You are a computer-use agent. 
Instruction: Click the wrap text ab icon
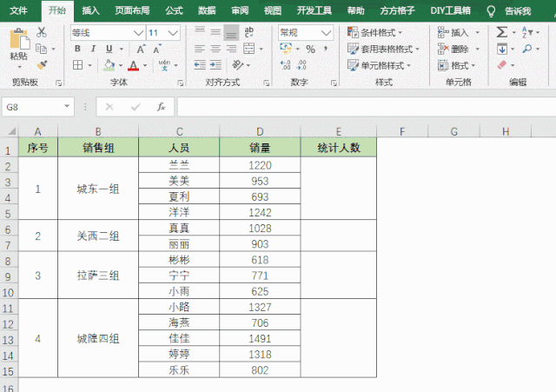pyautogui.click(x=249, y=32)
